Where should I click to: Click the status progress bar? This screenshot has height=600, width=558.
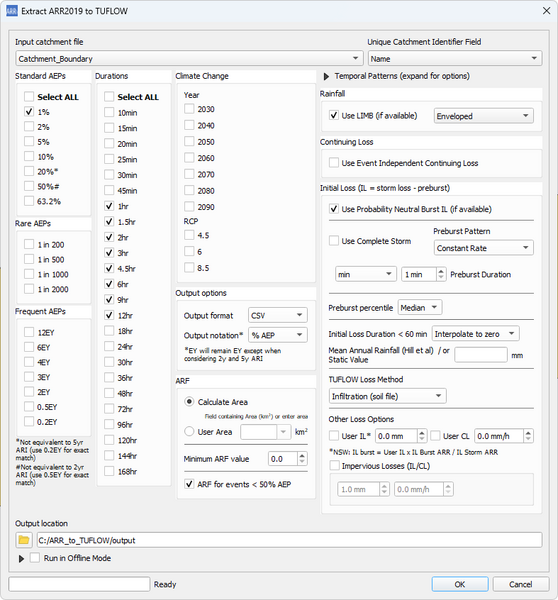click(x=79, y=584)
